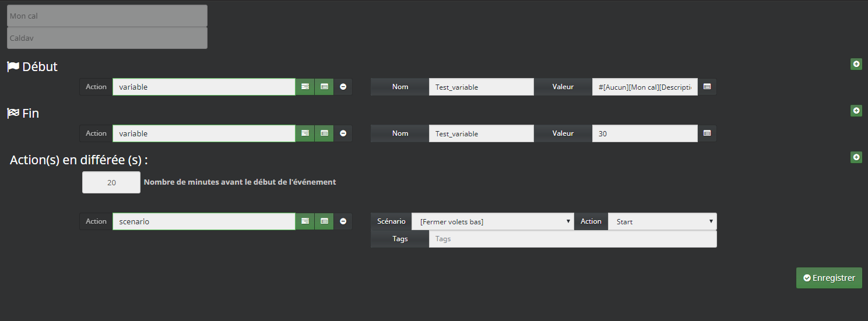868x321 pixels.
Task: Click the Mon cal field
Action: [107, 16]
